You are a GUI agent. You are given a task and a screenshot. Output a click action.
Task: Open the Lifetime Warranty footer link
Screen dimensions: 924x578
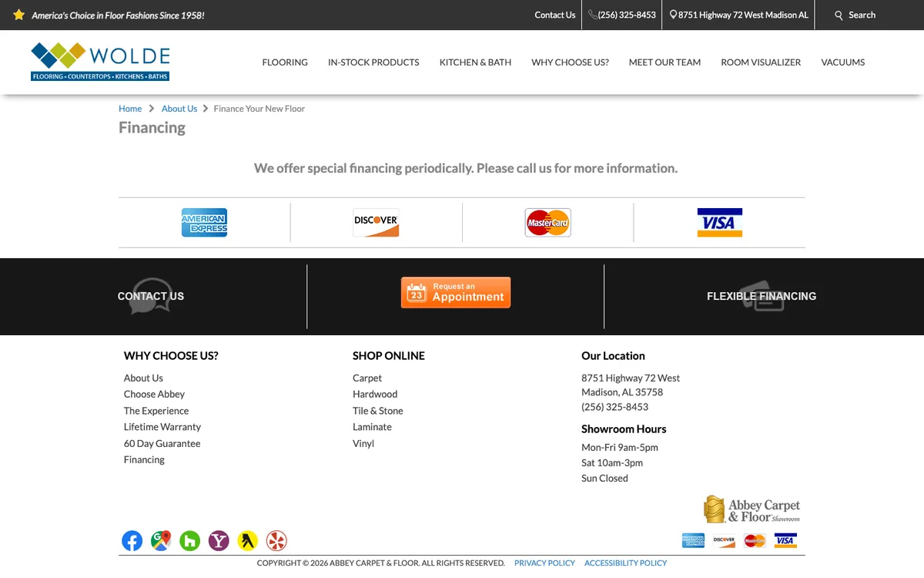click(162, 427)
